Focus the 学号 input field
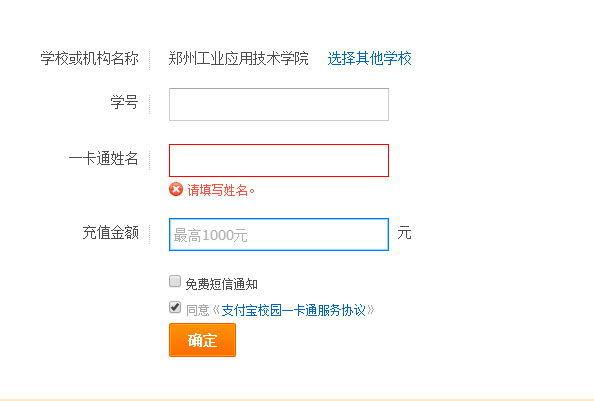 coord(279,105)
